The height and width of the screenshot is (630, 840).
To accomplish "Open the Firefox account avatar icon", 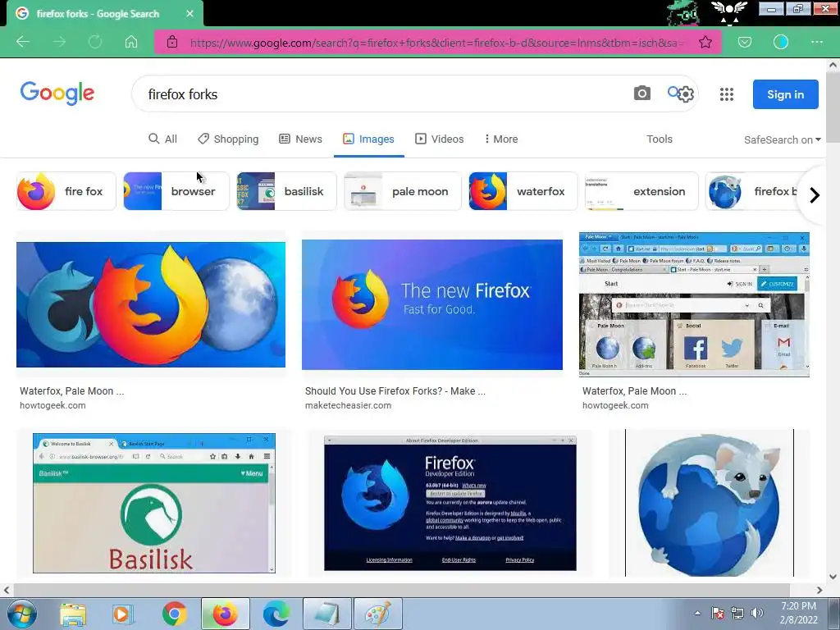I will click(781, 42).
